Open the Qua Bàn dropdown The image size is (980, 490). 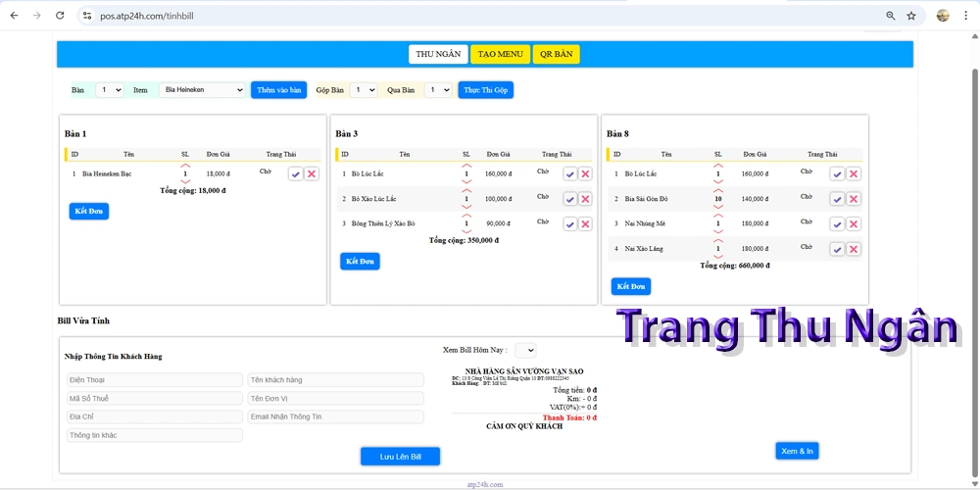[x=438, y=90]
